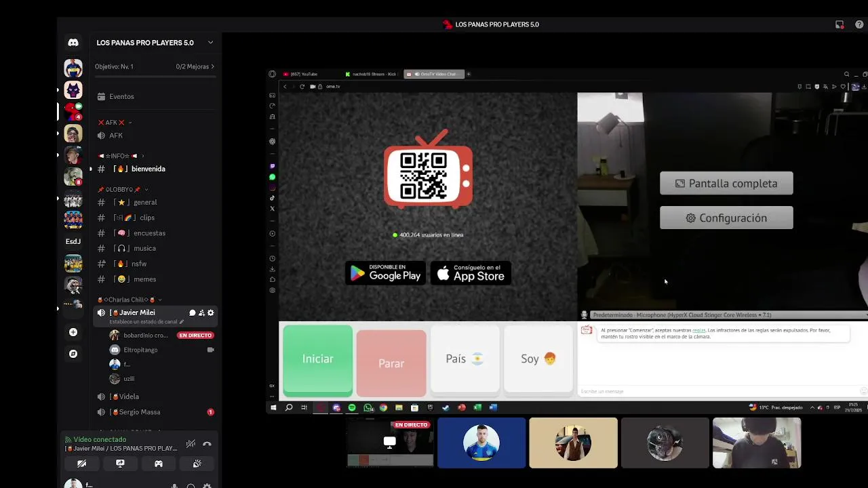
Task: Open the clips text channel
Action: (x=155, y=218)
